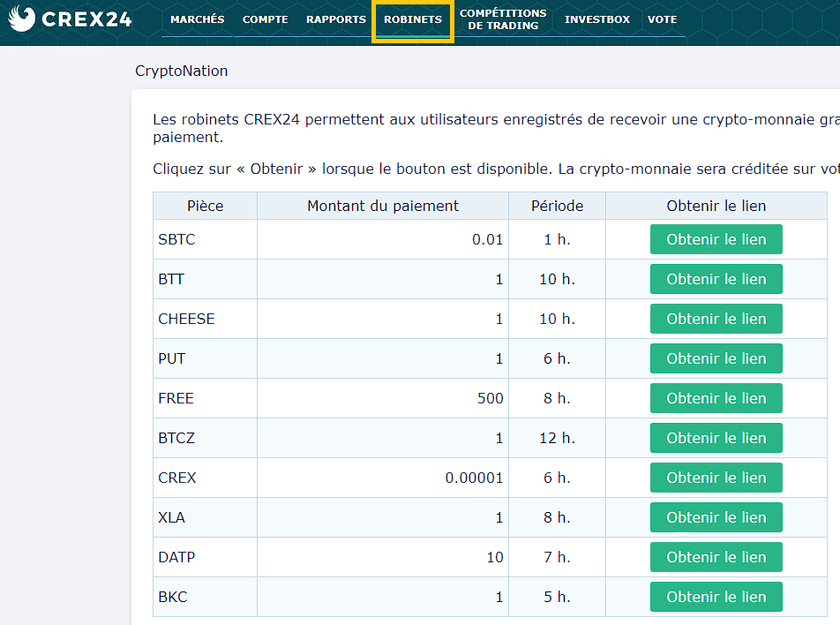The height and width of the screenshot is (625, 840).
Task: Select the BKC coin cell
Action: click(x=206, y=596)
